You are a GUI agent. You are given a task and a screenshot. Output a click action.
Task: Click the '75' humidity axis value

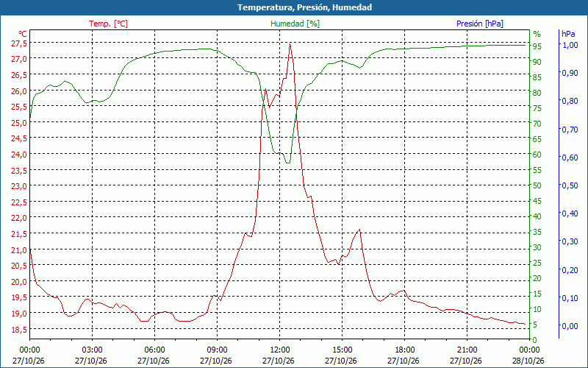[537, 108]
